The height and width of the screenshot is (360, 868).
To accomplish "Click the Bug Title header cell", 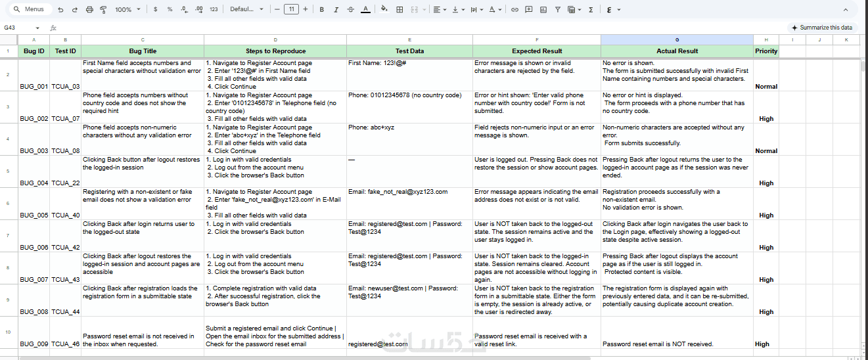I will tap(143, 51).
